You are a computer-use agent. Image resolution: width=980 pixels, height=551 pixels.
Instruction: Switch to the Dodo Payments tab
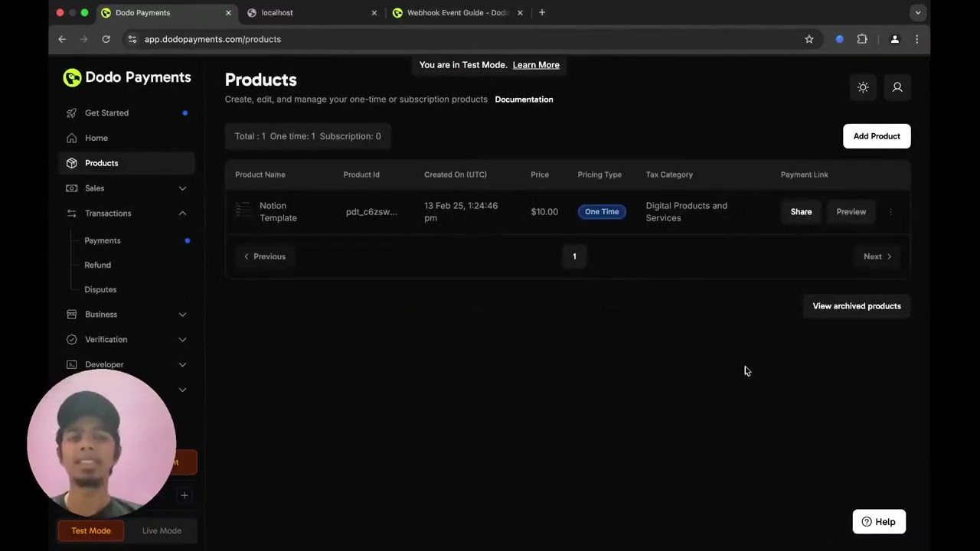(x=166, y=13)
